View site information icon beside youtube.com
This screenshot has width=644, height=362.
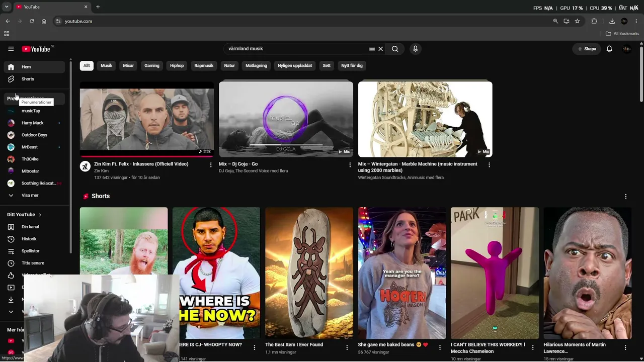tap(58, 21)
